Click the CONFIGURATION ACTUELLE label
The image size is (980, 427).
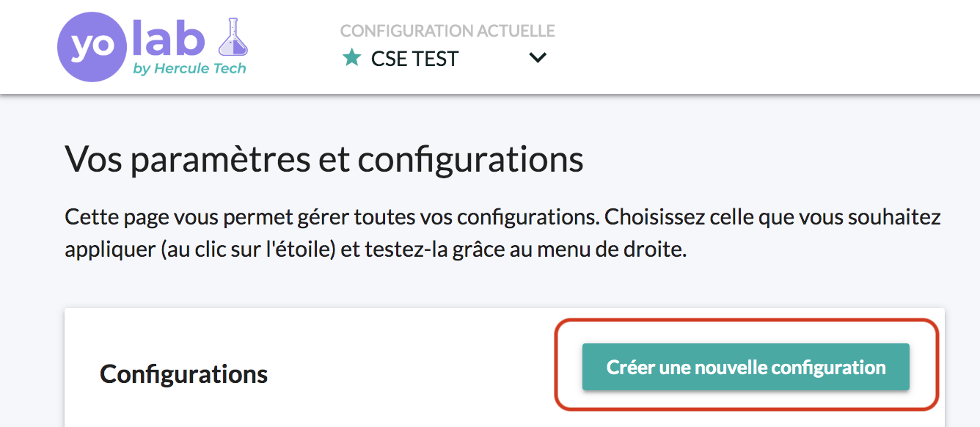[447, 31]
